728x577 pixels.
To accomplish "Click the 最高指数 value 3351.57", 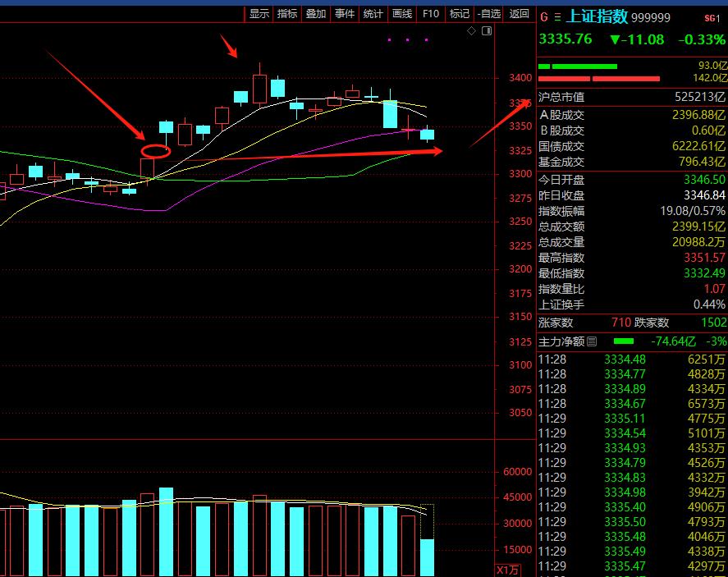I will pyautogui.click(x=704, y=258).
